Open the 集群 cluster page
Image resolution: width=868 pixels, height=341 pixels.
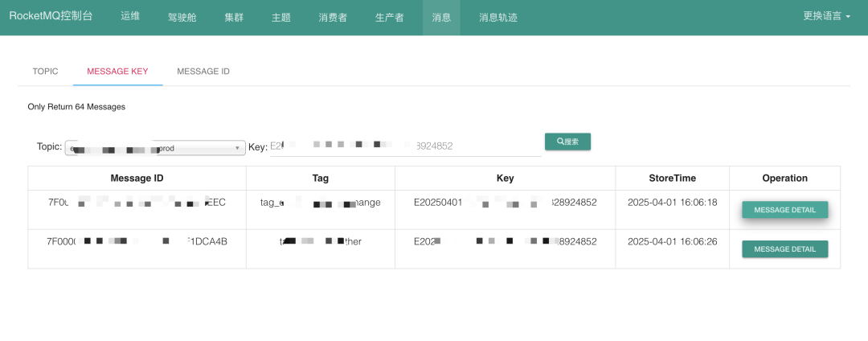(234, 17)
